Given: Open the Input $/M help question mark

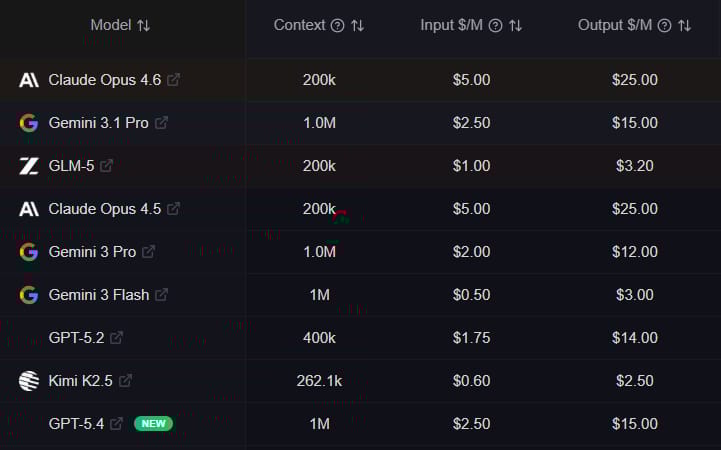Looking at the screenshot, I should pos(495,26).
